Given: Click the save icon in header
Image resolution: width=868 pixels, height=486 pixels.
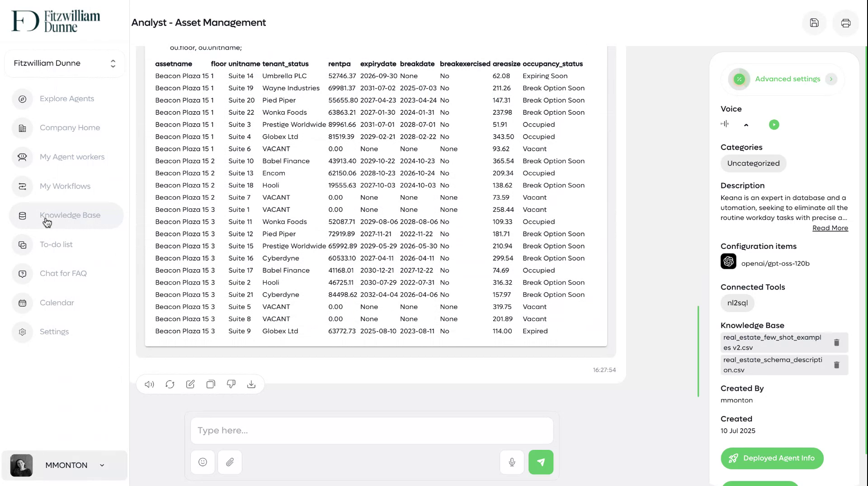Looking at the screenshot, I should coord(814,23).
